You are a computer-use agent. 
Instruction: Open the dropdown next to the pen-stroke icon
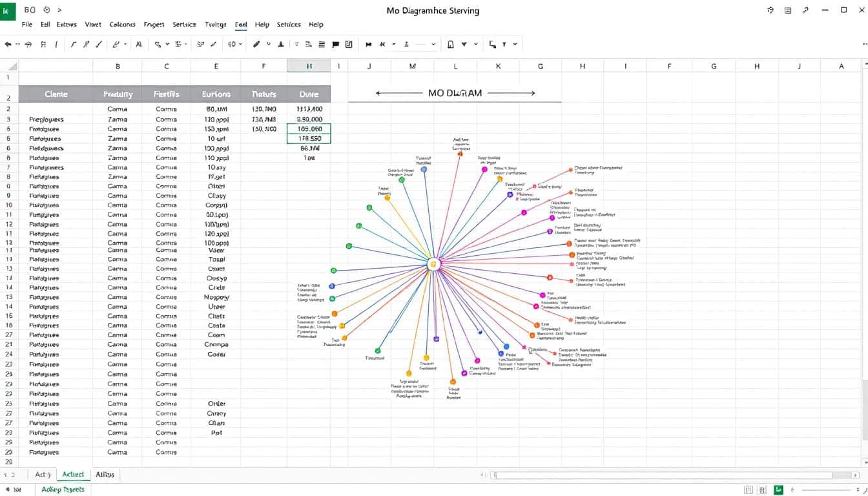127,45
